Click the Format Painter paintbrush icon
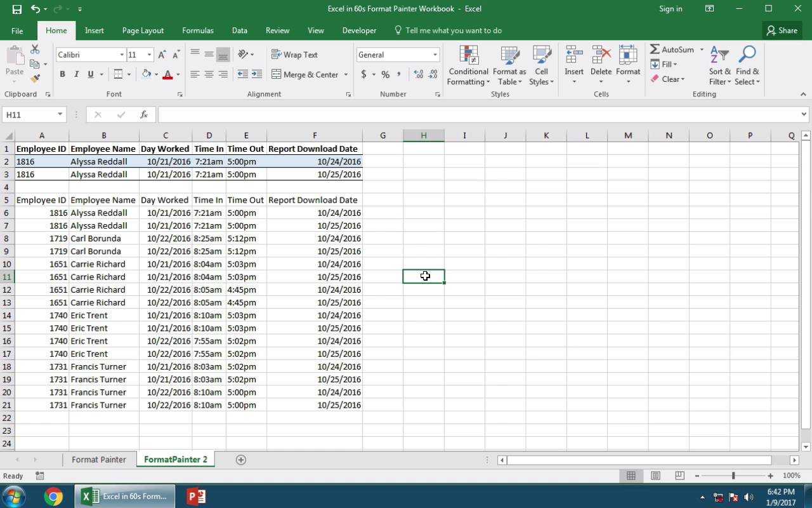 tap(35, 79)
